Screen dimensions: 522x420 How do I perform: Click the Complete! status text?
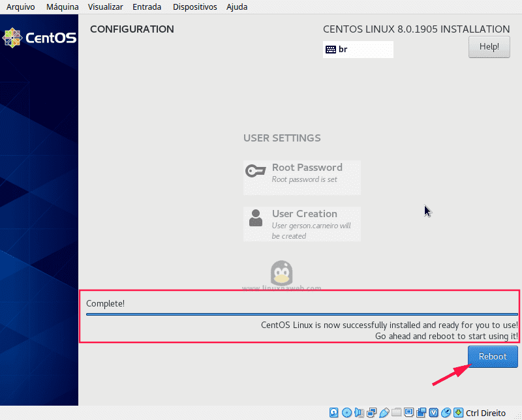point(105,303)
